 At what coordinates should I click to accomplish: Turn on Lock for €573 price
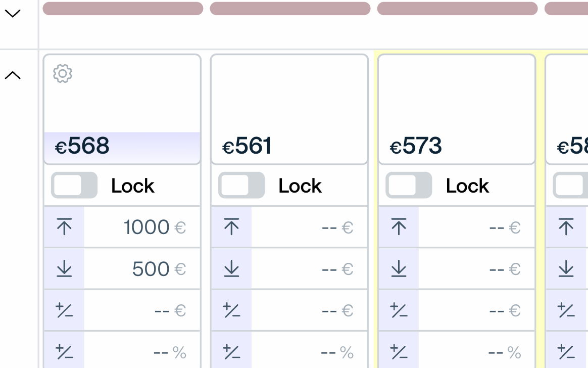409,186
